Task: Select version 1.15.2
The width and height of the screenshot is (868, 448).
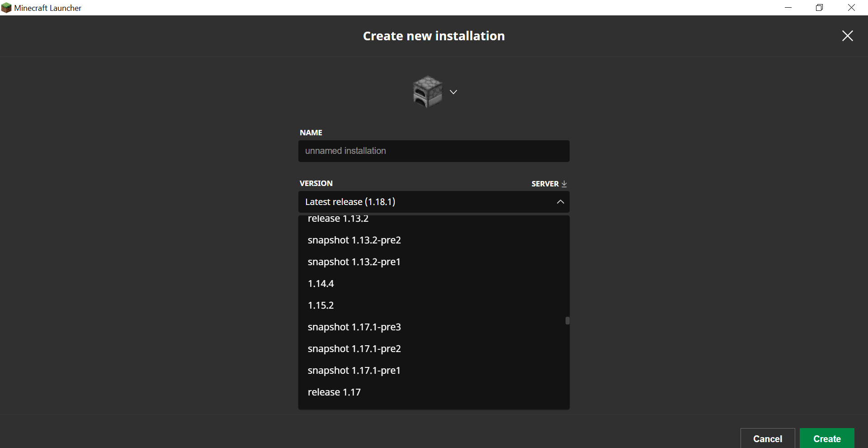Action: click(321, 305)
